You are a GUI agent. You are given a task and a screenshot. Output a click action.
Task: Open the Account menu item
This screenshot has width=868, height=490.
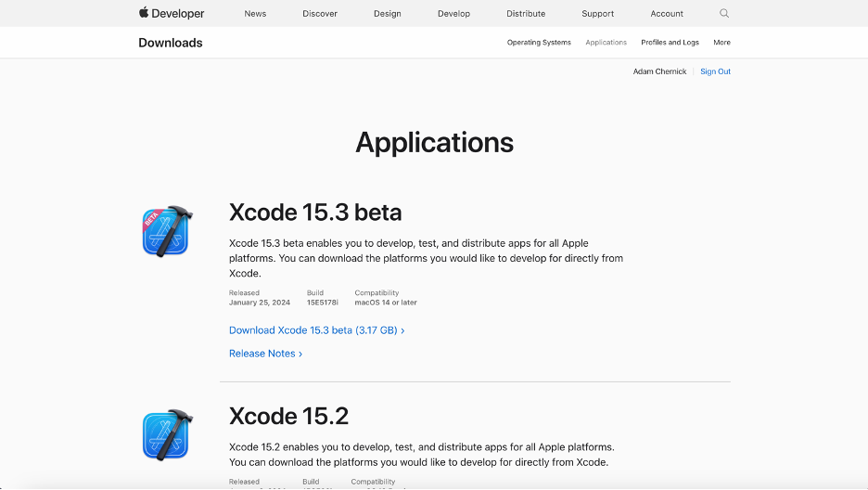667,14
